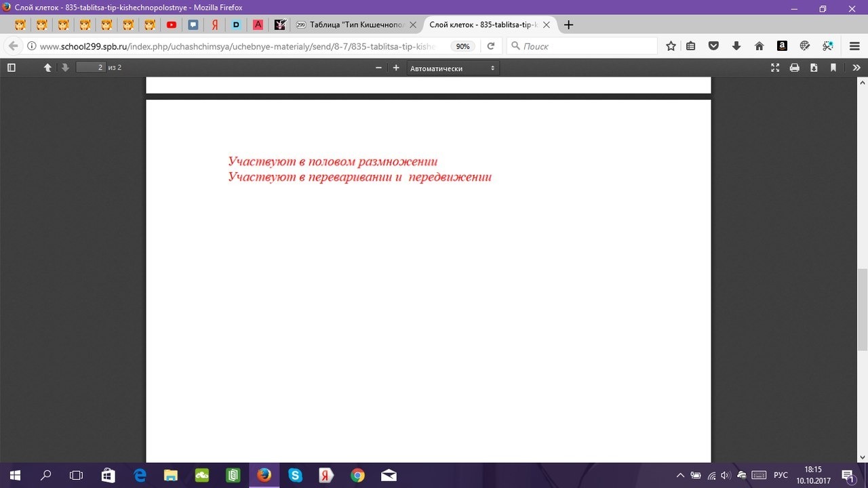Click the PDF page number field

(91, 68)
